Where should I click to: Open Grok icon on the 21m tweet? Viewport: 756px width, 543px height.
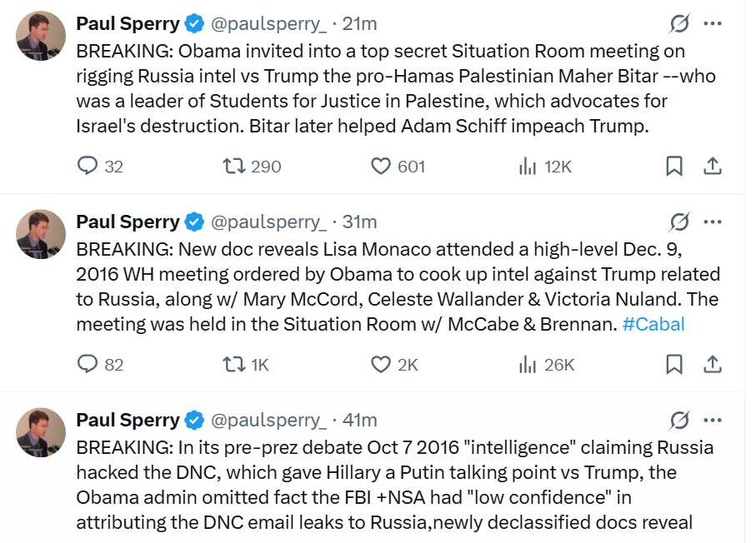point(679,23)
